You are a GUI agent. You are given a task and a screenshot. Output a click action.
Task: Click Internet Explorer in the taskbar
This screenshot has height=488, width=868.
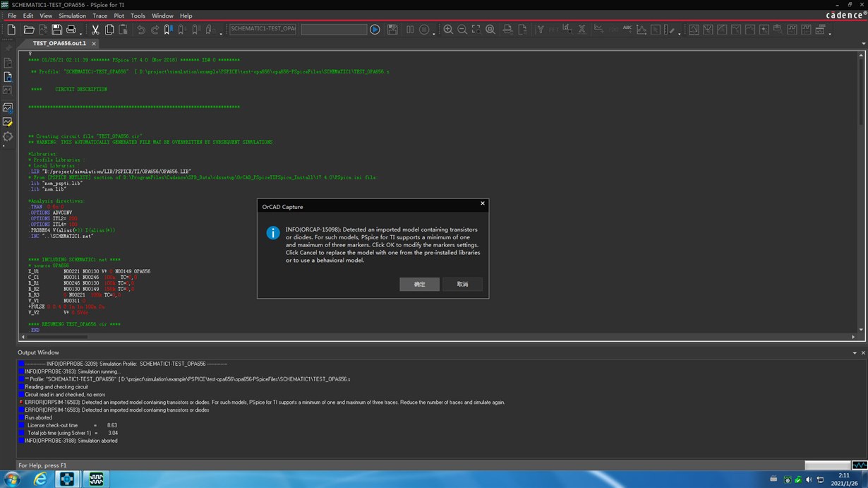tap(40, 480)
